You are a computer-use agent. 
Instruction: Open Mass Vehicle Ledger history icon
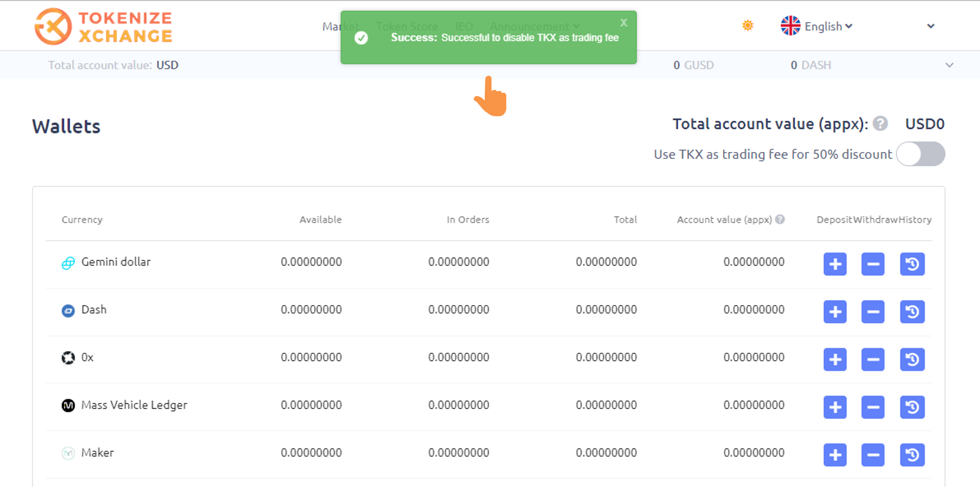point(912,407)
